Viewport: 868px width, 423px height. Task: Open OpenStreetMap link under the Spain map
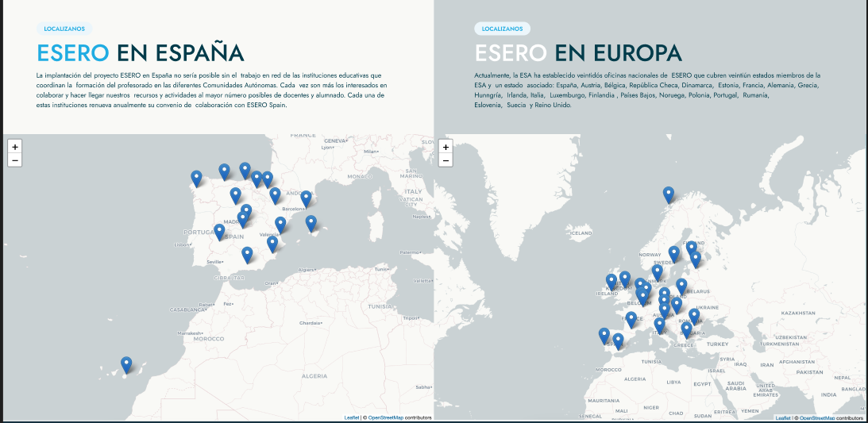coord(386,417)
